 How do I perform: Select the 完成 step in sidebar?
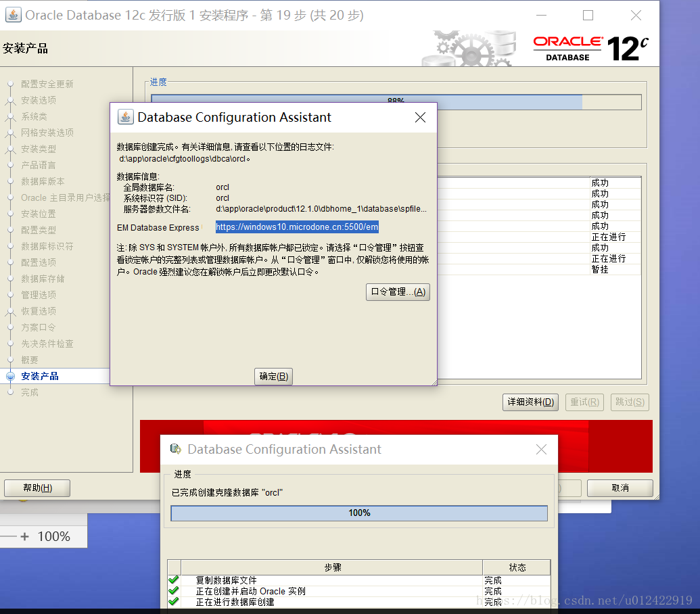click(30, 392)
